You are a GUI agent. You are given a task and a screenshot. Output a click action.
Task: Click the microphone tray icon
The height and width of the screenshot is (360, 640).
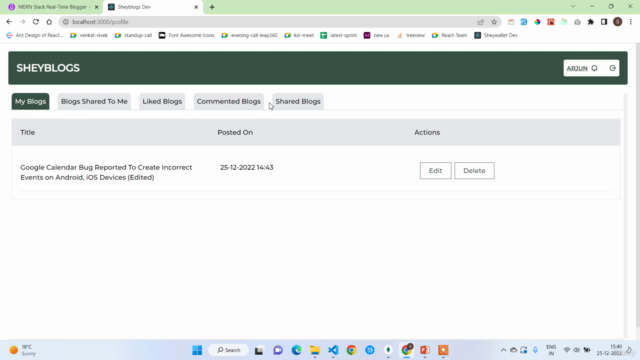coord(535,350)
